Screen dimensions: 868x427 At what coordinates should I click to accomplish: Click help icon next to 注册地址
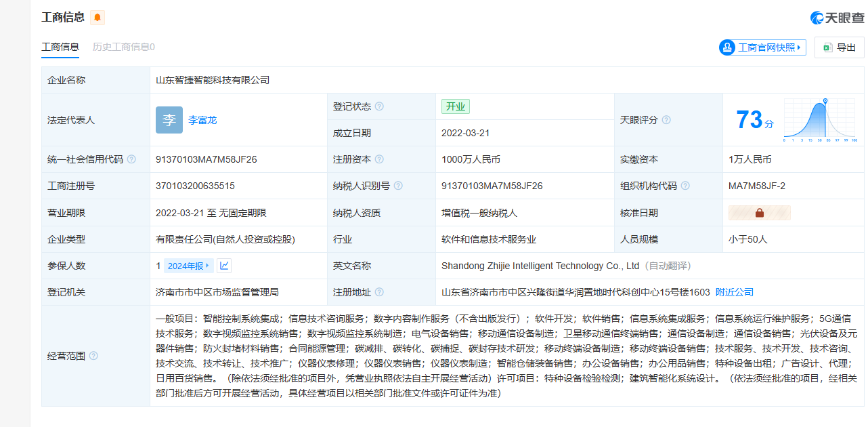(379, 292)
